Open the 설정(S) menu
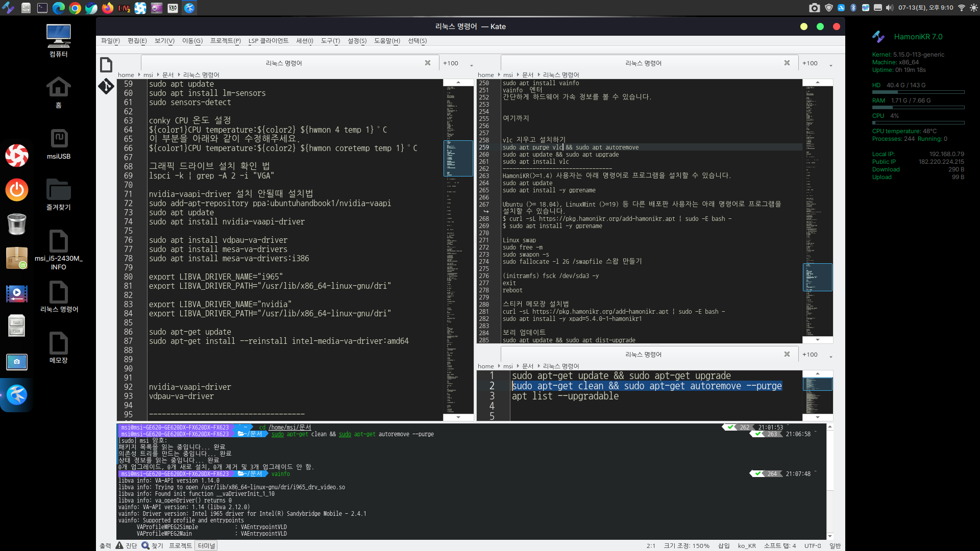 pyautogui.click(x=357, y=41)
